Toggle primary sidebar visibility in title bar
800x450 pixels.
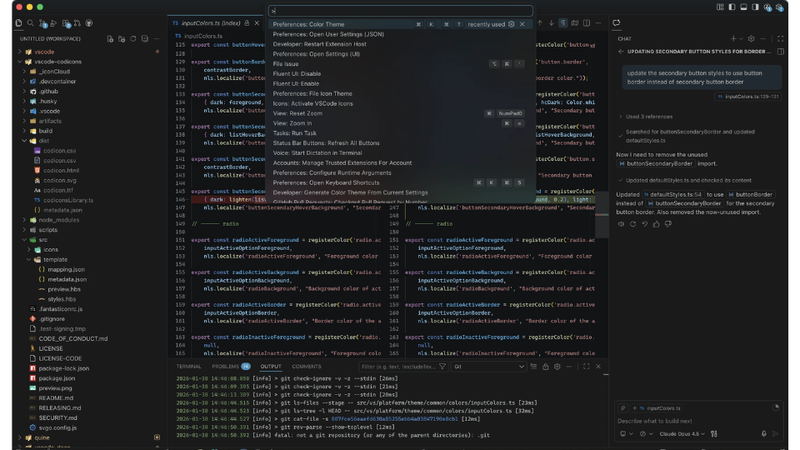tap(732, 7)
